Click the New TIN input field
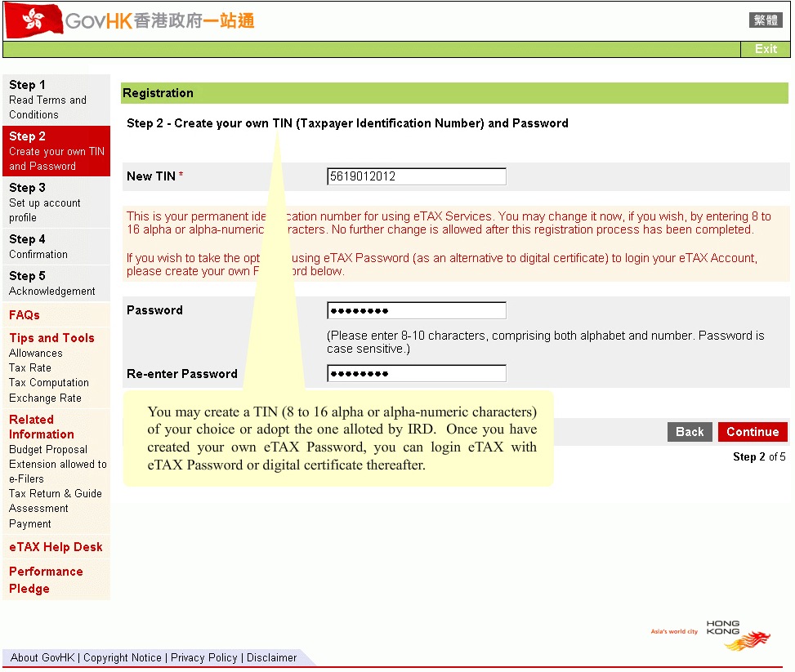The height and width of the screenshot is (672, 795). coord(416,176)
